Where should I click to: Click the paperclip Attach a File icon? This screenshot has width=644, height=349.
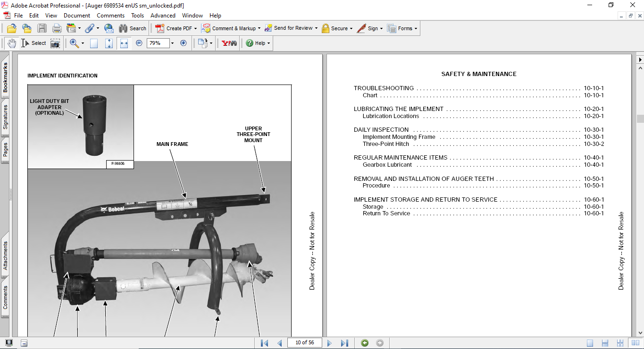click(x=89, y=28)
